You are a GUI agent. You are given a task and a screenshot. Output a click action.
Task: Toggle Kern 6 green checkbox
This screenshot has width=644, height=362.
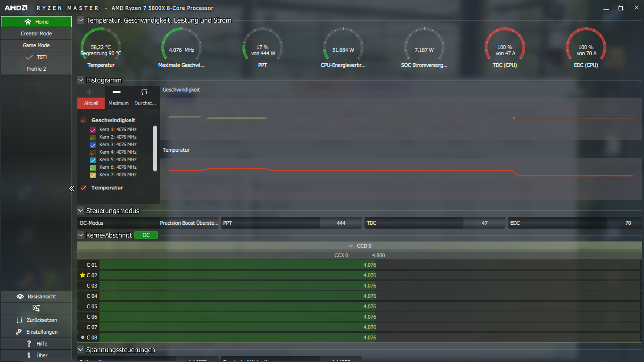(x=93, y=167)
